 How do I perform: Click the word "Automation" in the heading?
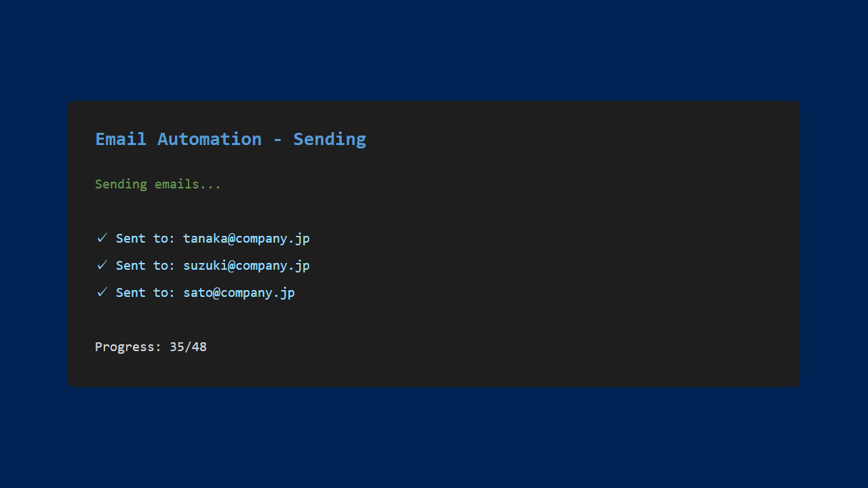pyautogui.click(x=209, y=139)
